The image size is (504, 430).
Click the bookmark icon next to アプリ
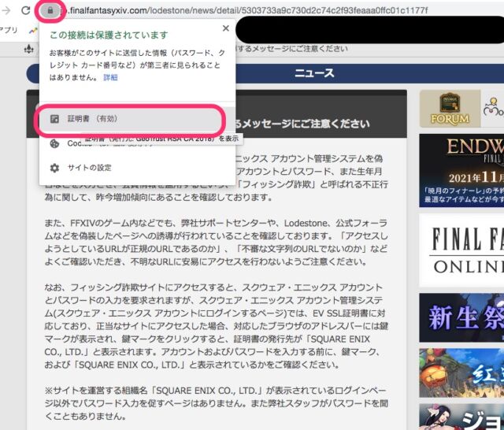[x=33, y=30]
